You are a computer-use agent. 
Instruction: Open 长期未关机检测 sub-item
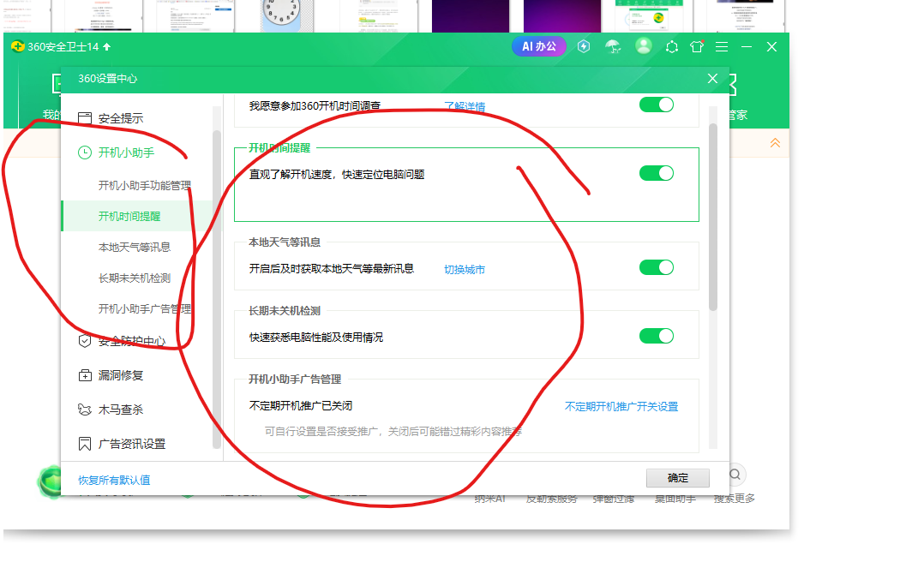(135, 278)
